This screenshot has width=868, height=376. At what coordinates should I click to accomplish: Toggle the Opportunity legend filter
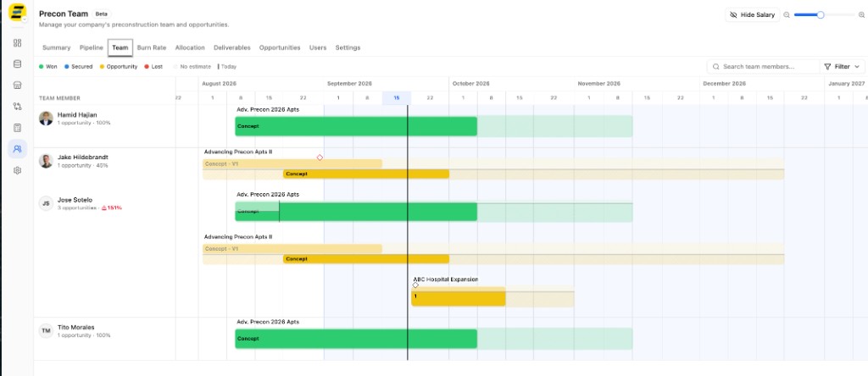click(x=119, y=66)
